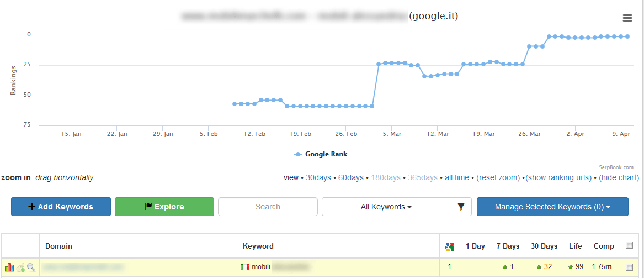The width and height of the screenshot is (644, 278).
Task: Switch chart view to 180days
Action: tap(386, 177)
